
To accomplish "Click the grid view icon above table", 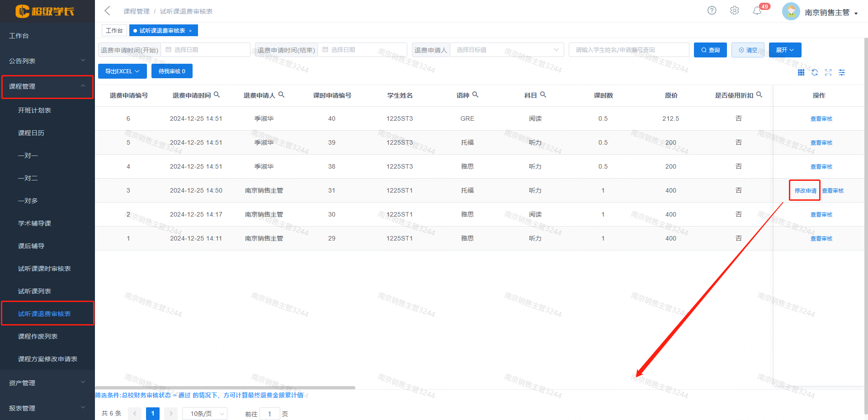I will pos(801,72).
